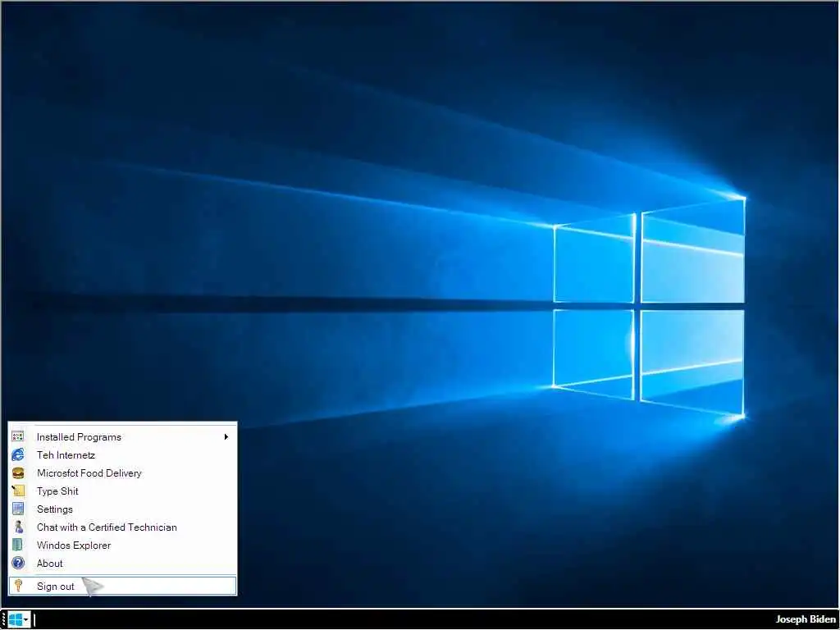Click the taskbar dotted grip handle
Viewport: 840px width, 630px height.
pos(3,620)
